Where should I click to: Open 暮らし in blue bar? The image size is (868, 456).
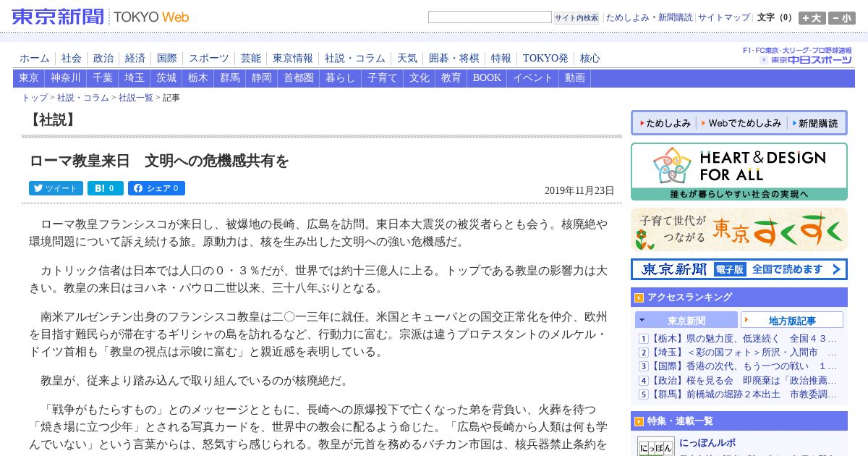coord(341,78)
